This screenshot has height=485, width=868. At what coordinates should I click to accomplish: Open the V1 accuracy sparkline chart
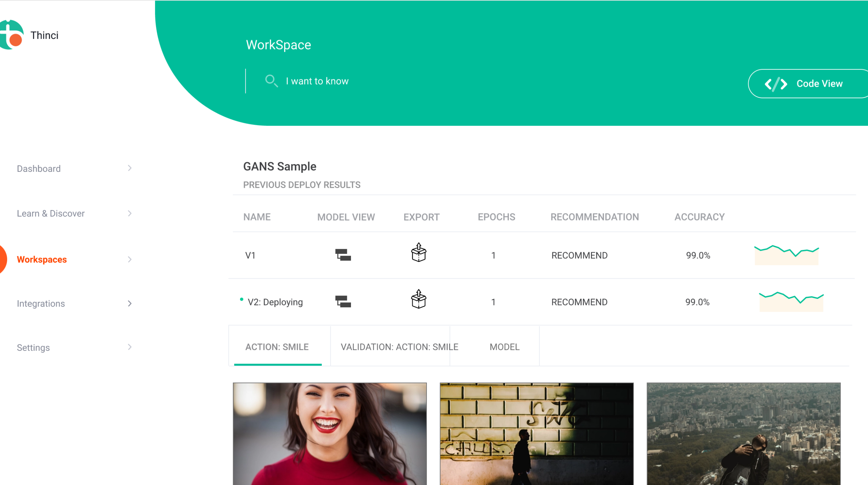point(786,255)
